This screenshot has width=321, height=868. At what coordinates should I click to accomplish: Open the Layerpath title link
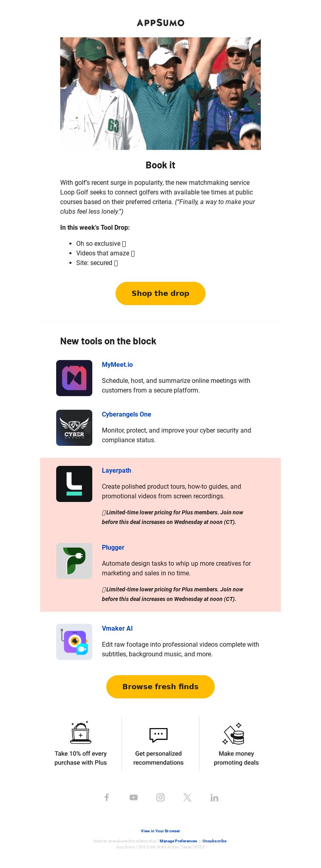(116, 470)
